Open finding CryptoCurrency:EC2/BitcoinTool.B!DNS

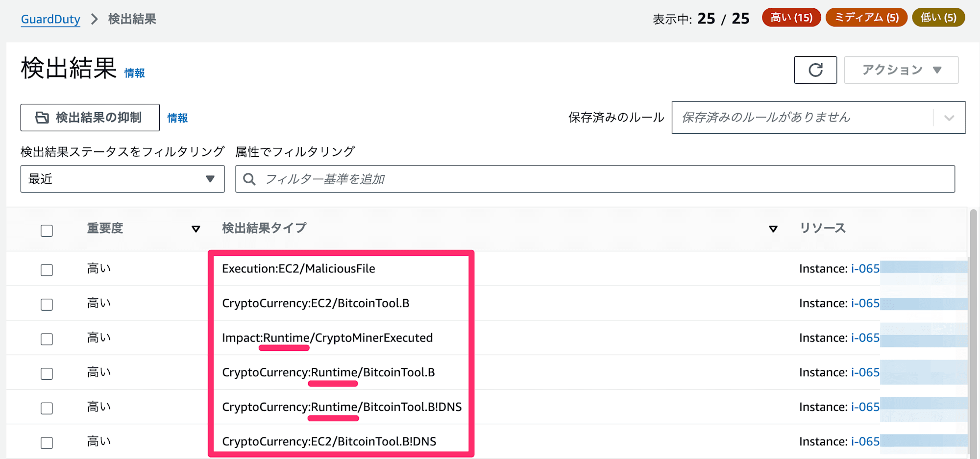[329, 441]
